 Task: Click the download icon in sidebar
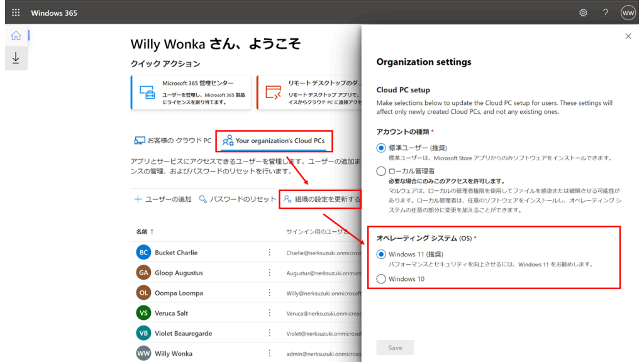click(x=16, y=58)
